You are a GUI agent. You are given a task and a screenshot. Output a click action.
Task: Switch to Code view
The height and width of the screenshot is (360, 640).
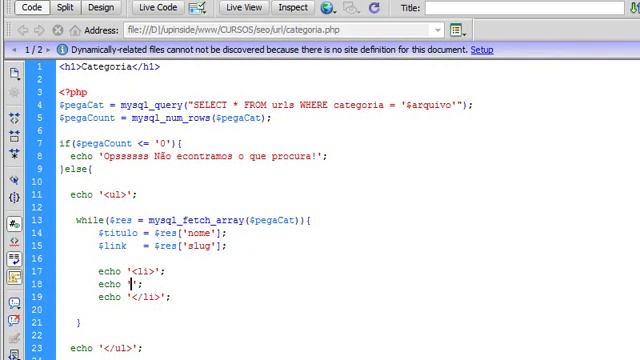(32, 7)
